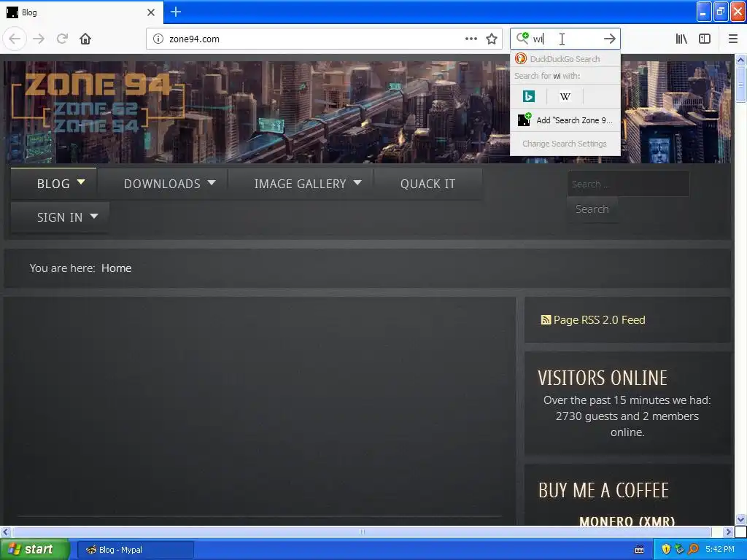Viewport: 747px width, 560px height.
Task: Bookmark this page with the star
Action: click(492, 39)
